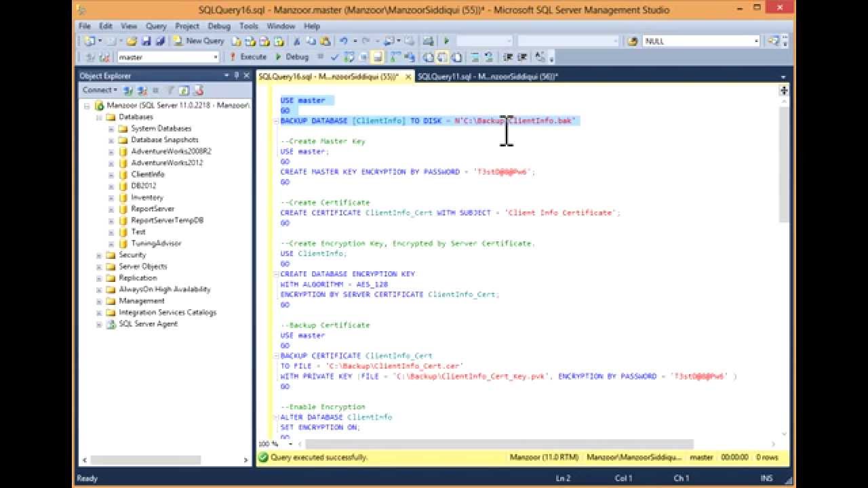Open the Tools menu
868x488 pixels.
pos(249,26)
